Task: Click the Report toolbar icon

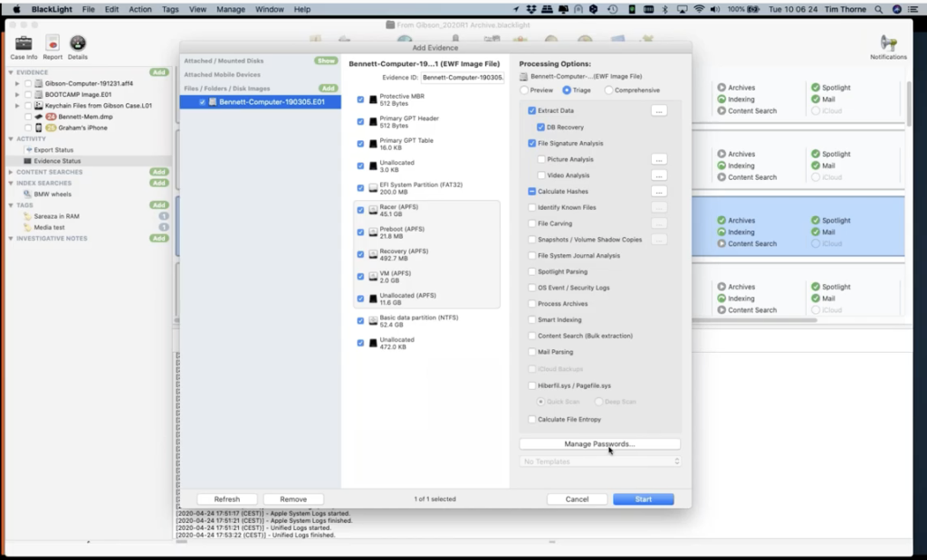Action: pyautogui.click(x=53, y=43)
